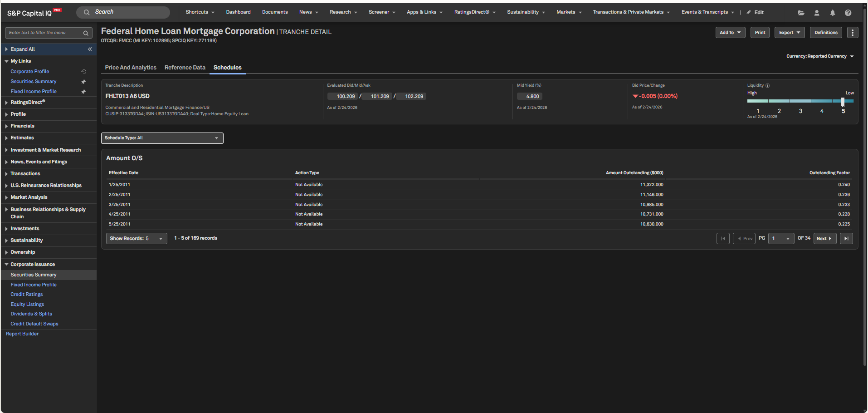Unpin Securities Summary from My Links
Image resolution: width=868 pixels, height=413 pixels.
click(x=83, y=82)
